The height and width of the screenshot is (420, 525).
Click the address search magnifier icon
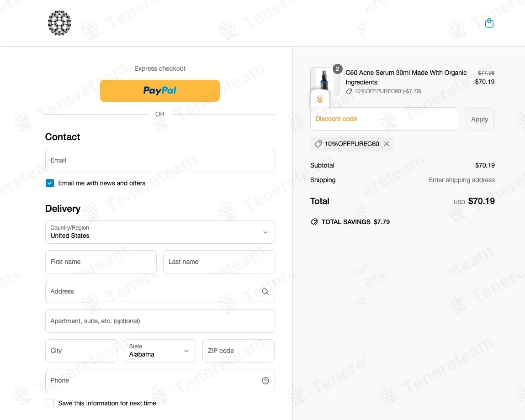pos(265,292)
